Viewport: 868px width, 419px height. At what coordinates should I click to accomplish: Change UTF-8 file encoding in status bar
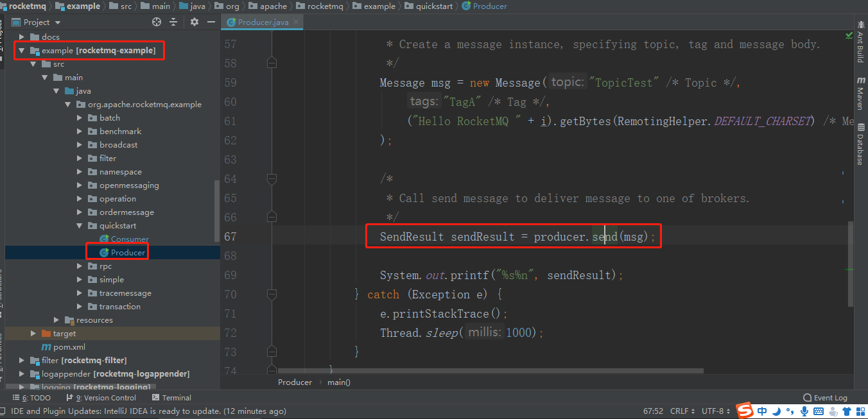coord(716,411)
